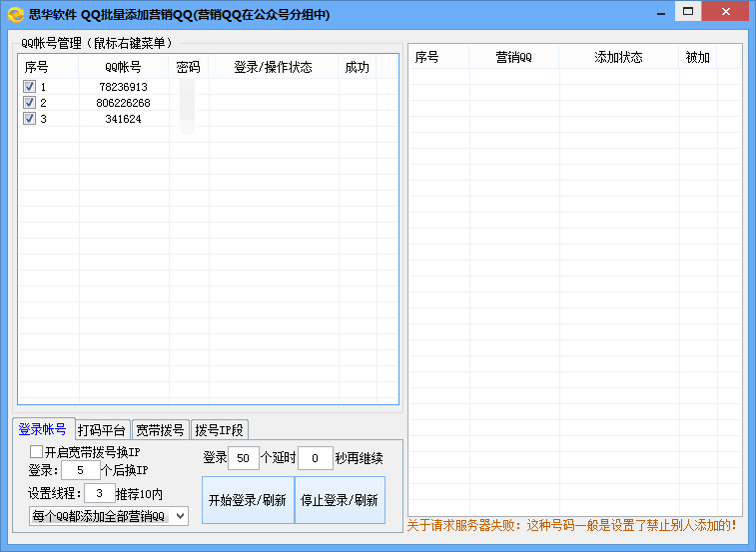Image resolution: width=756 pixels, height=552 pixels.
Task: Click the delay seconds field showing 0
Action: pyautogui.click(x=315, y=458)
